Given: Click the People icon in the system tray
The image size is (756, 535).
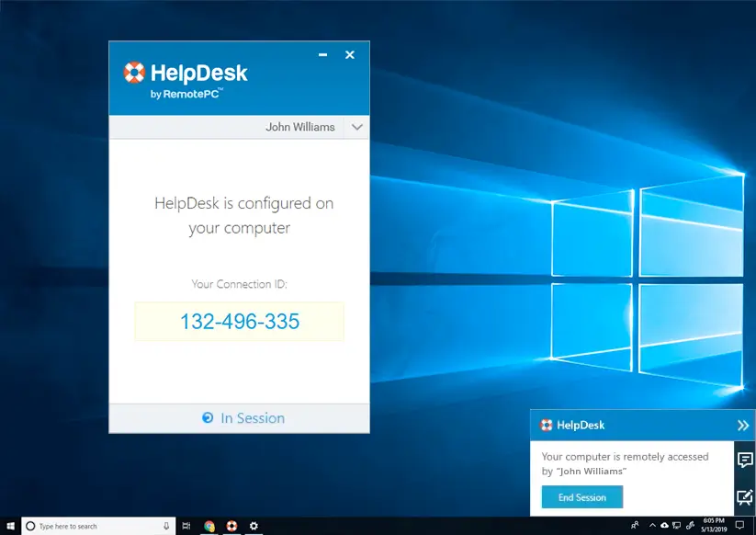Looking at the screenshot, I should click(634, 525).
